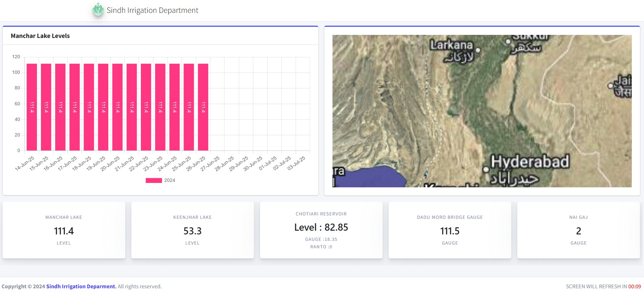Click the 2024 legend label
The width and height of the screenshot is (644, 292).
[170, 181]
